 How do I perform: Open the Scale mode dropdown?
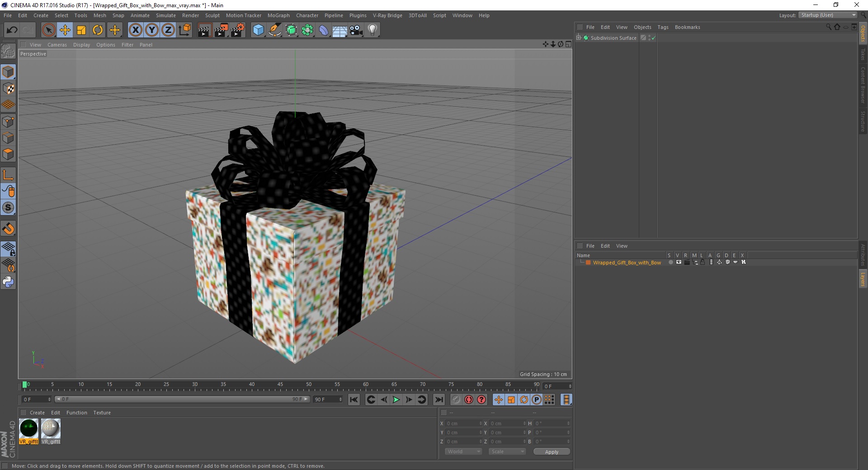click(507, 451)
